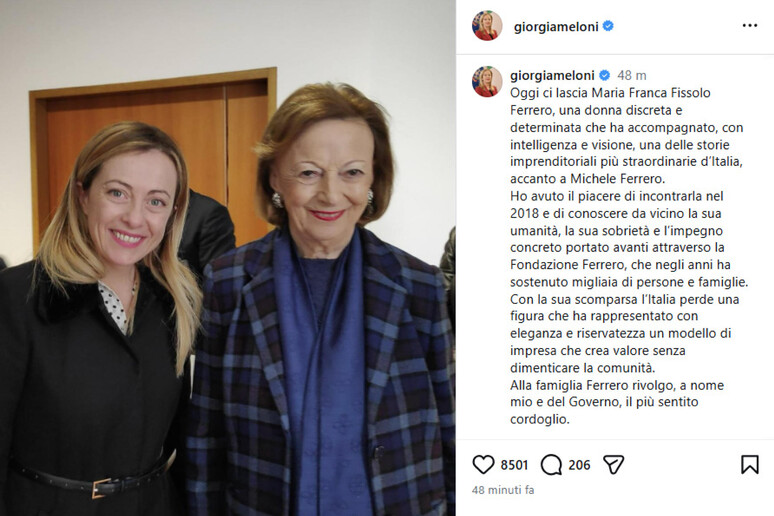Open the avatar next to the caption
Viewport: 774px width, 516px height.
(x=487, y=81)
